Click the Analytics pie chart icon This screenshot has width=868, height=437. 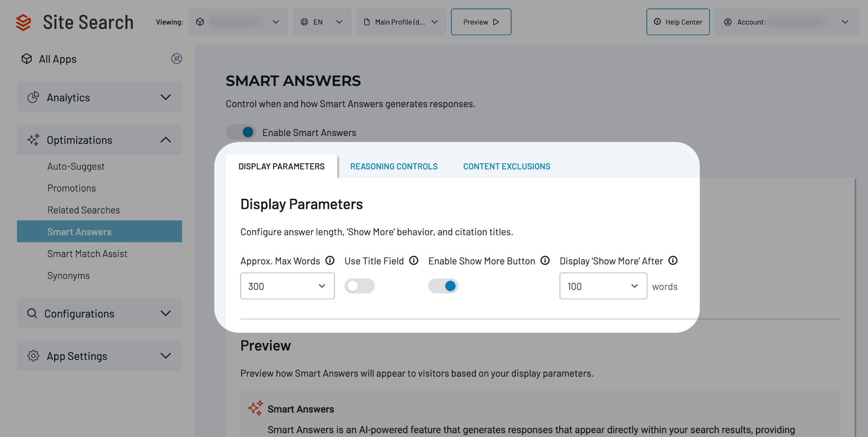(x=33, y=97)
